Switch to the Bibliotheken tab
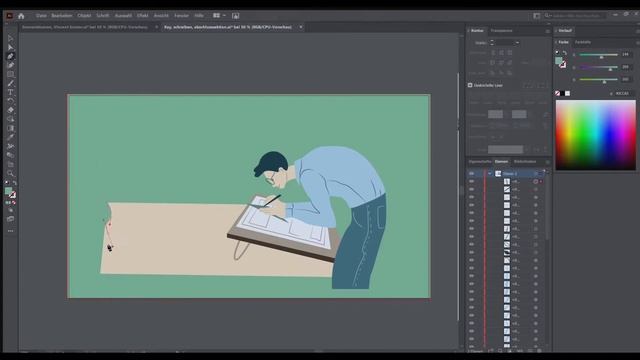This screenshot has height=360, width=640. 525,162
